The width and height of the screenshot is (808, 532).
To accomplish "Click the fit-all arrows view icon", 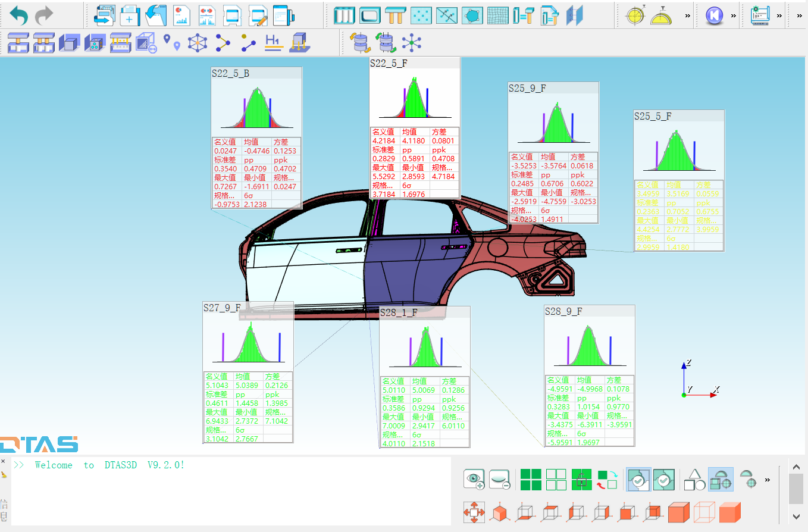I will click(474, 512).
